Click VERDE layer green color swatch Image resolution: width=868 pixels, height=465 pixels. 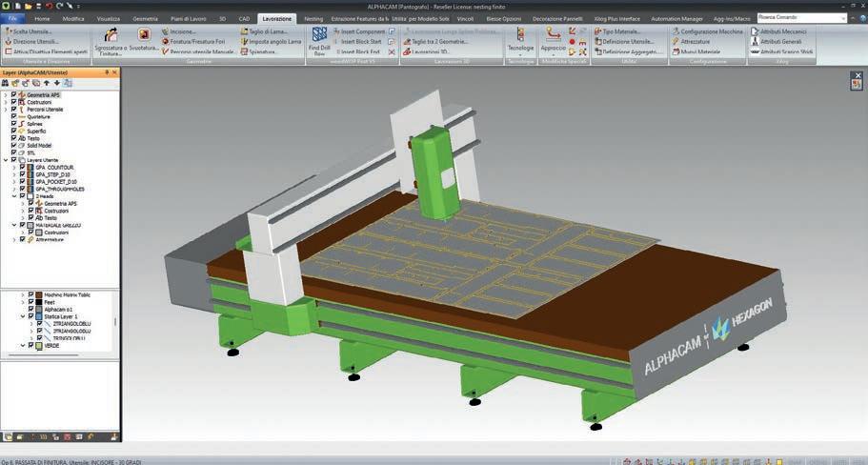coord(39,346)
